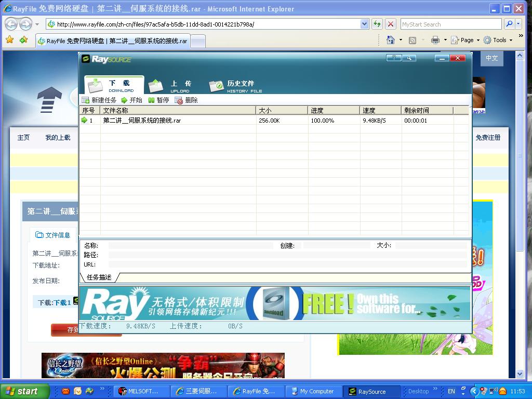Delete the task with the 删除 icon

click(179, 100)
